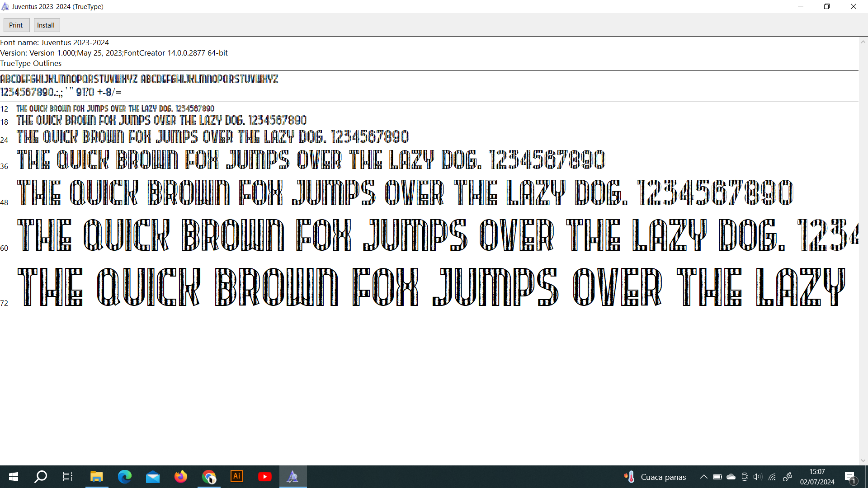
Task: Open Task View on the taskbar
Action: tap(68, 477)
